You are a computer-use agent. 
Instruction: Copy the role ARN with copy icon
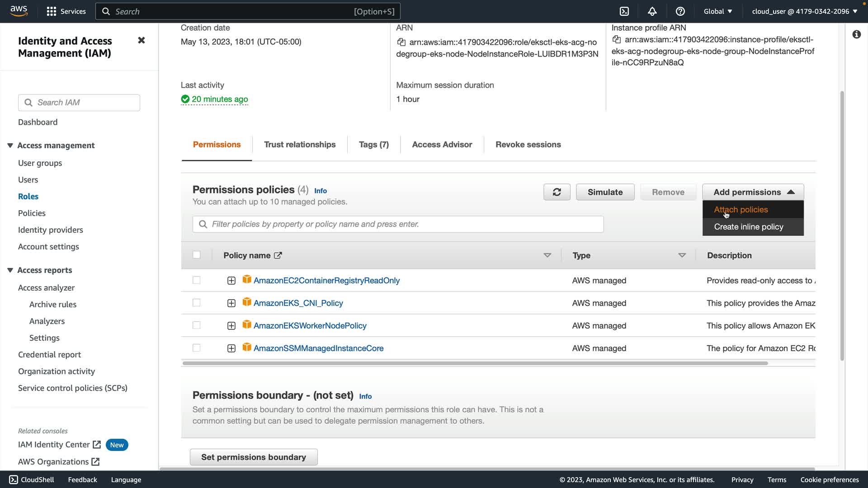(401, 42)
